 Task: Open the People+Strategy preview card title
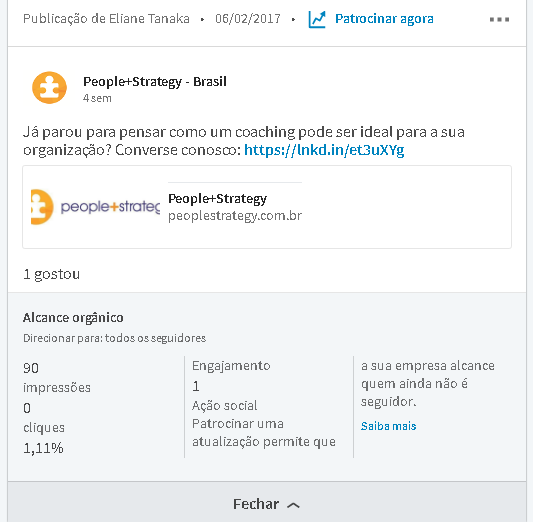[x=218, y=198]
